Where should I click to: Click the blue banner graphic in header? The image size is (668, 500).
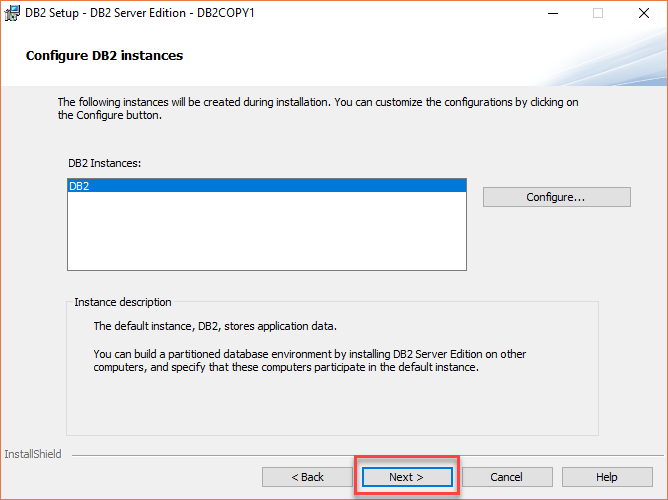click(605, 55)
